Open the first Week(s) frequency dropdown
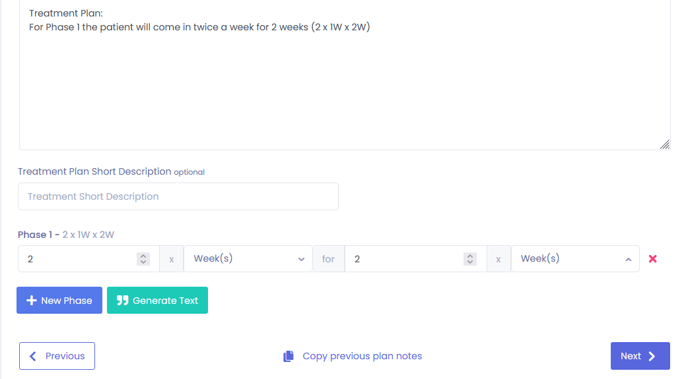 (x=248, y=259)
